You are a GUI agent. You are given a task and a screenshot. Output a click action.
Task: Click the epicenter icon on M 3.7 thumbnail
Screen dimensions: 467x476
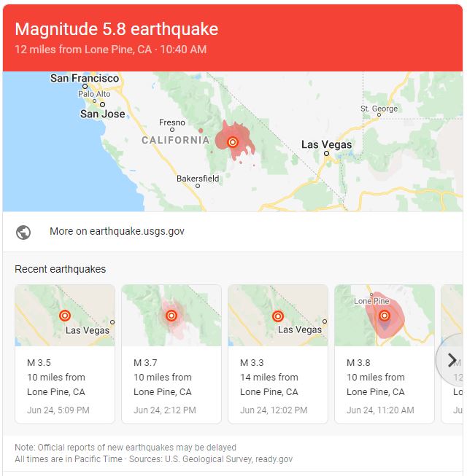171,316
